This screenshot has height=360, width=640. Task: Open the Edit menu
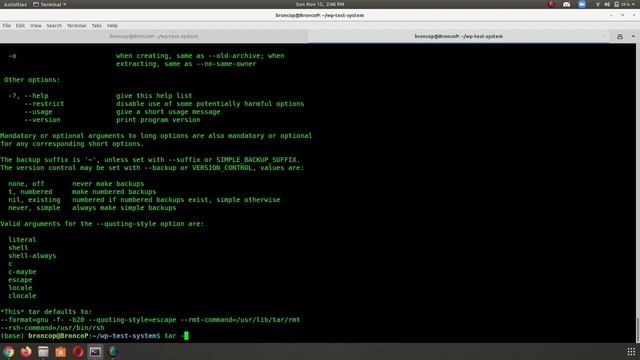click(x=20, y=26)
